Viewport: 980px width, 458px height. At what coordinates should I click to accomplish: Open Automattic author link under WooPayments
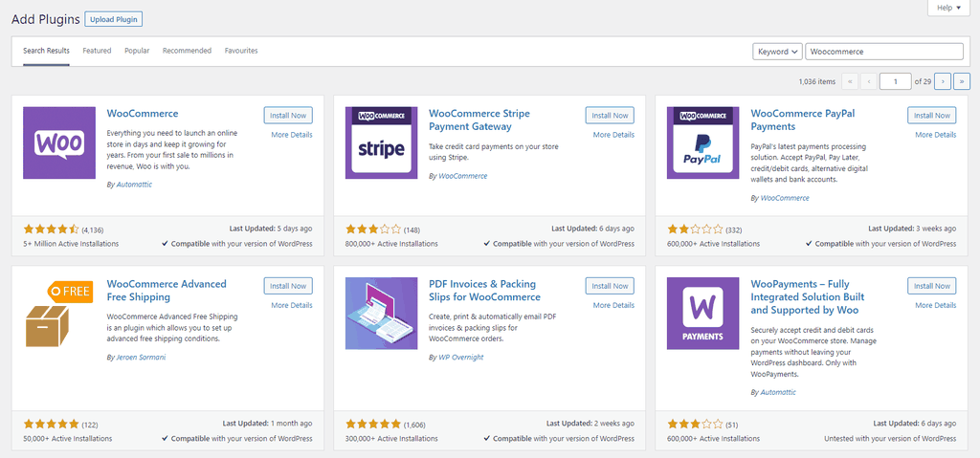(x=778, y=392)
